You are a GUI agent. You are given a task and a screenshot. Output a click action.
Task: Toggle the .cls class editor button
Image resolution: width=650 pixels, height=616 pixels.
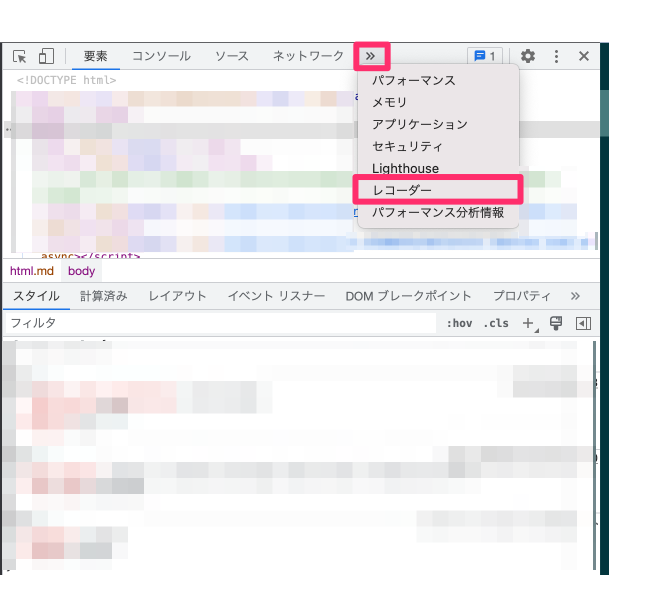coord(496,323)
